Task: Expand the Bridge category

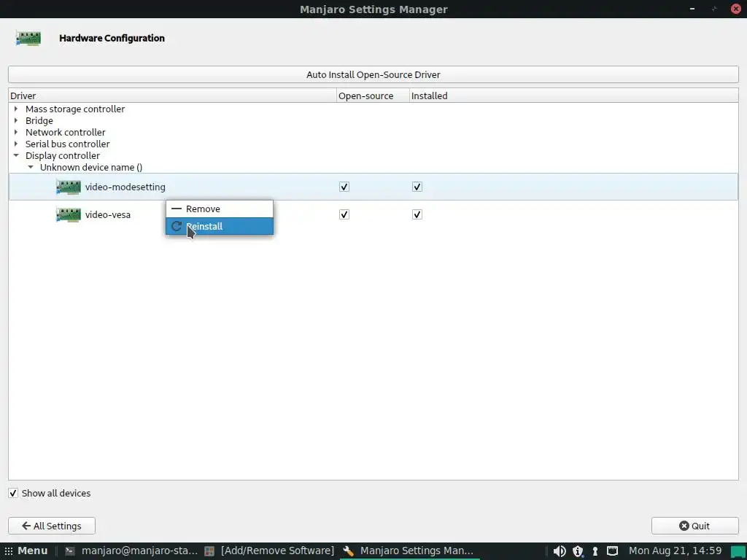Action: [x=16, y=120]
